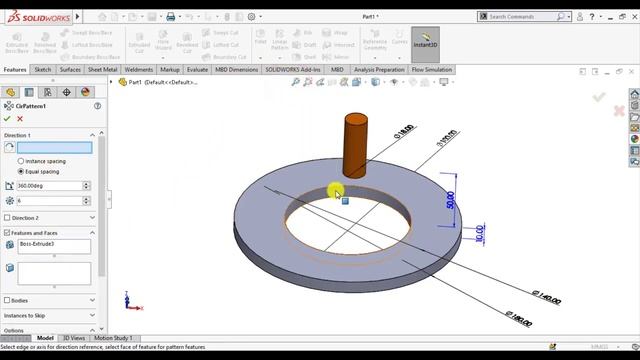Cancel CirPattern1 with red X

click(x=20, y=119)
